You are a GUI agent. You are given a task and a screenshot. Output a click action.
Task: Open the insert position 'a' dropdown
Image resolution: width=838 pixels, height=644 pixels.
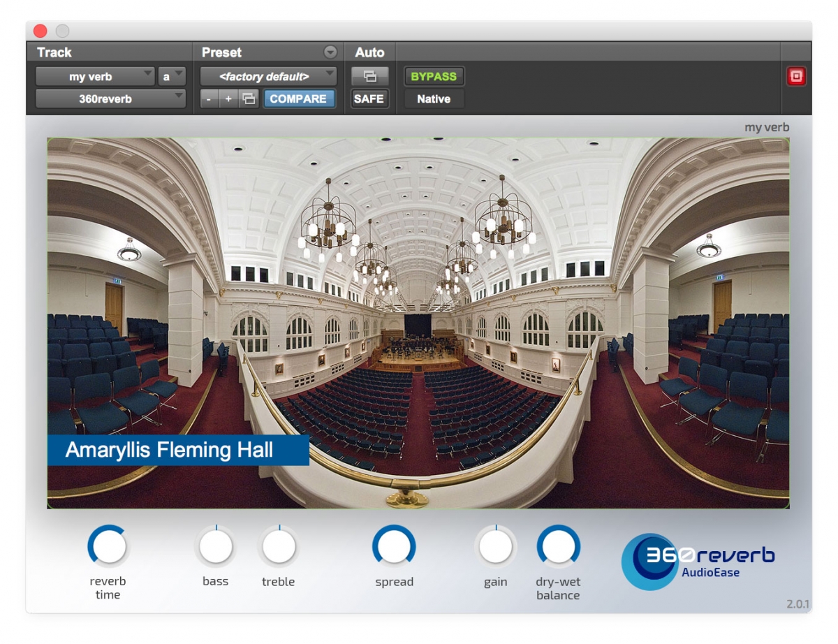172,77
